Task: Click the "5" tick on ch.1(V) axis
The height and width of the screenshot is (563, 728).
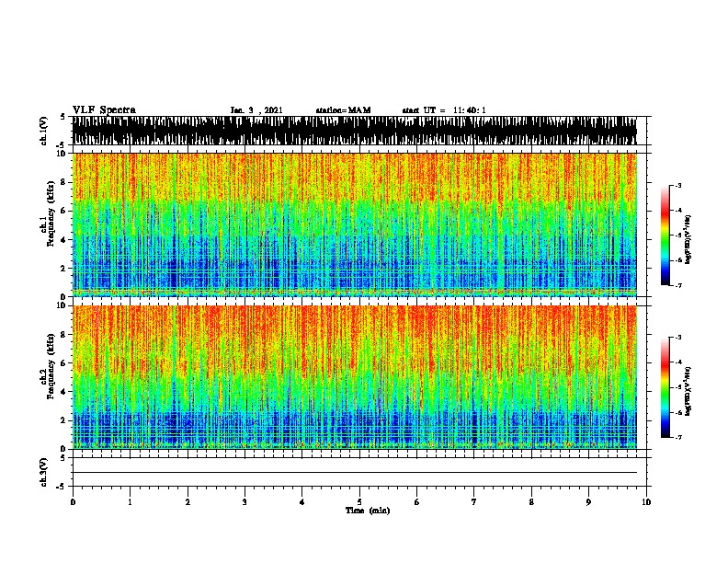Action: click(x=64, y=117)
